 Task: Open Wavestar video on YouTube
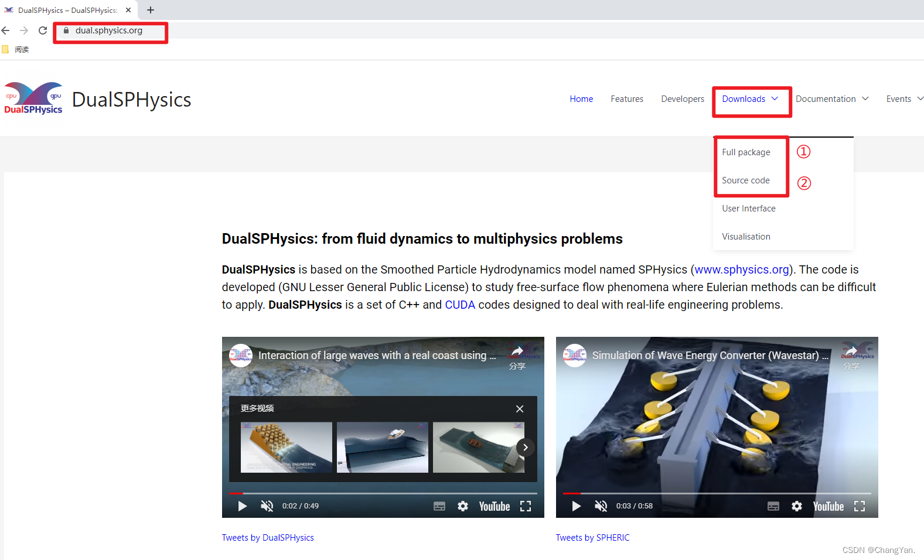[828, 506]
